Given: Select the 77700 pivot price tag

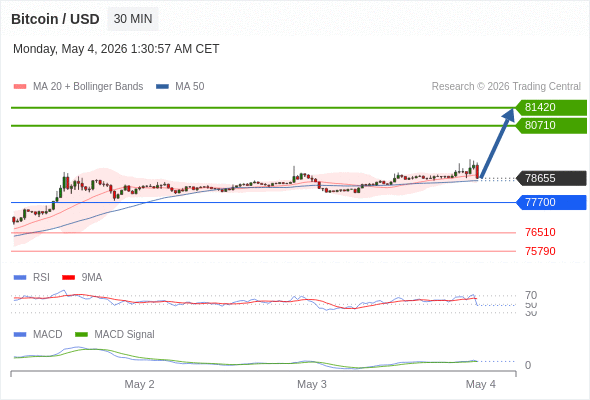Looking at the screenshot, I should 551,202.
